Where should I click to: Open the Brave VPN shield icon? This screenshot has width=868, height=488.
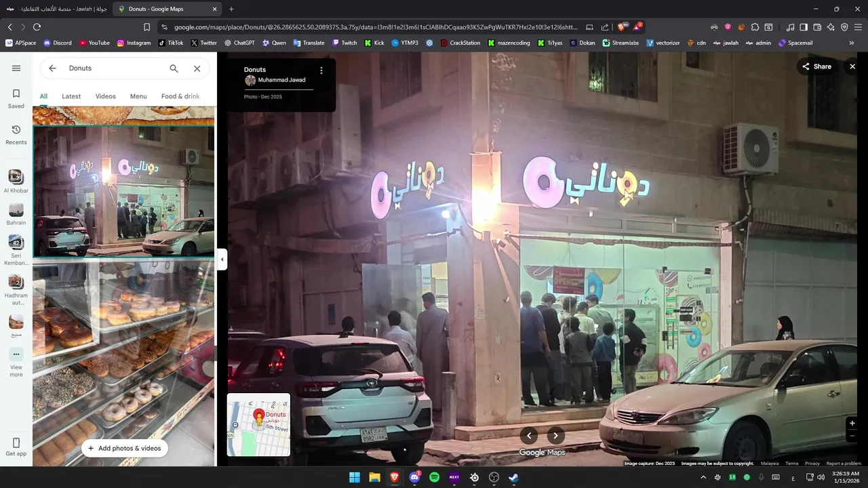[x=844, y=27]
